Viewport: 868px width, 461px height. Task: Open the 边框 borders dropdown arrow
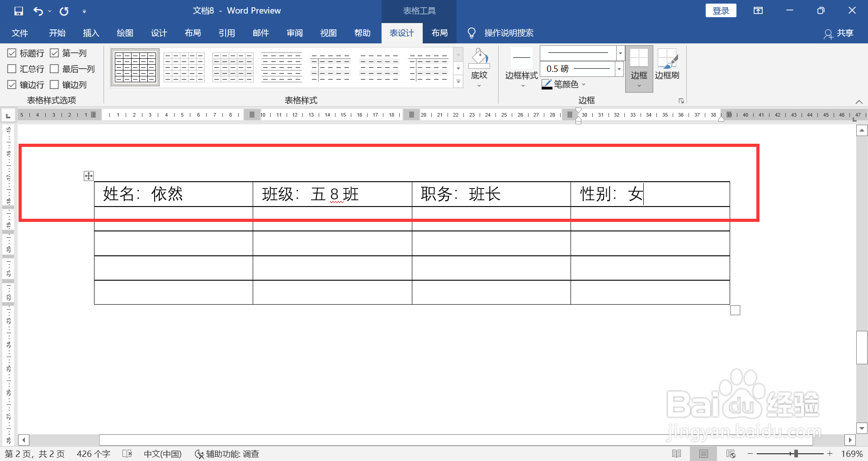(x=639, y=85)
